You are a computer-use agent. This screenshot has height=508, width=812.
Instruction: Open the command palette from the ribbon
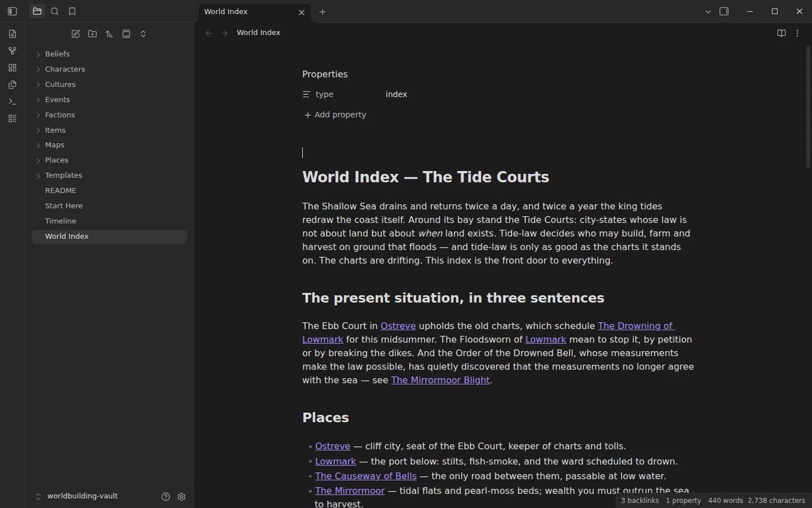click(x=12, y=102)
